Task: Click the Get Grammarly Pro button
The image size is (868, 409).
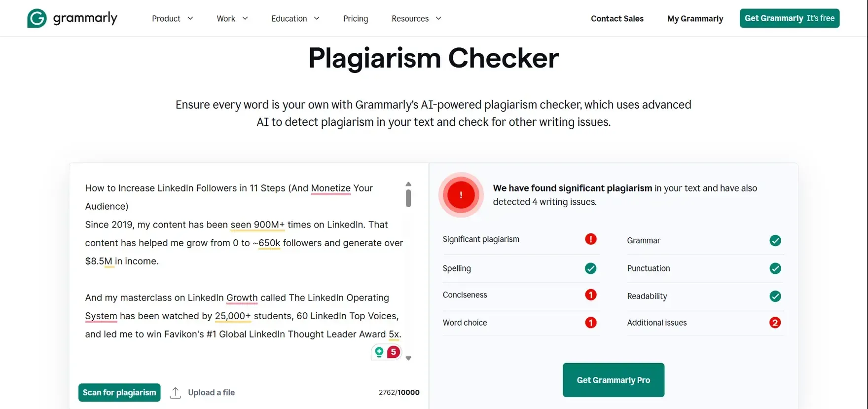Action: click(613, 380)
